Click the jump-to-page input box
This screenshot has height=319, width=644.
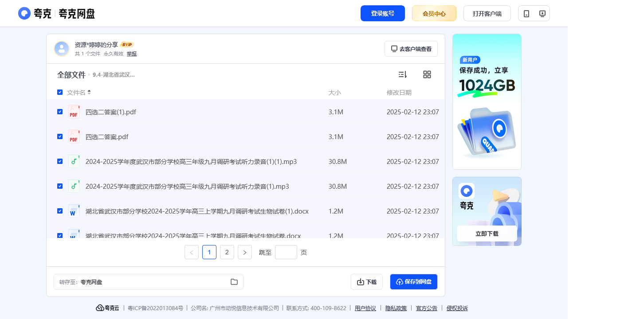286,252
